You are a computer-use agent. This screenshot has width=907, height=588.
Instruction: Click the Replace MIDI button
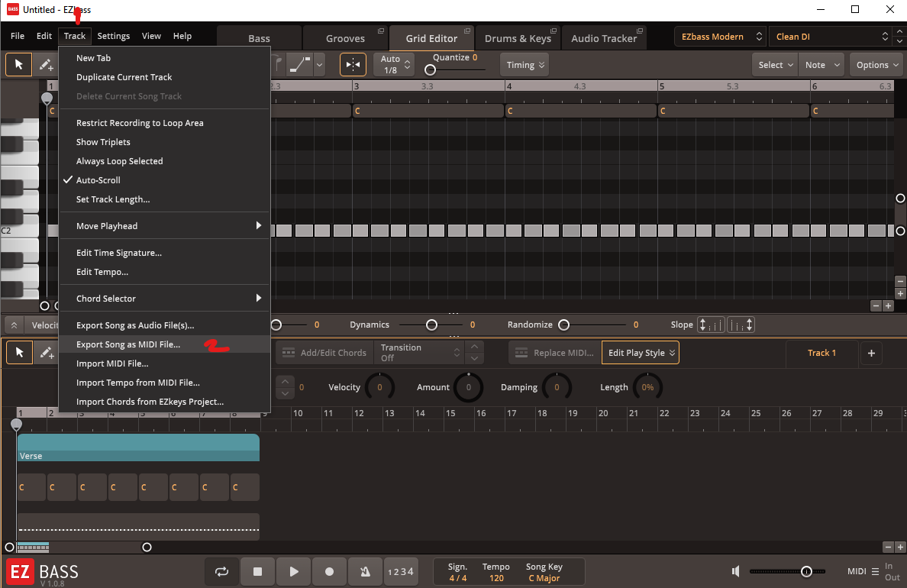554,353
